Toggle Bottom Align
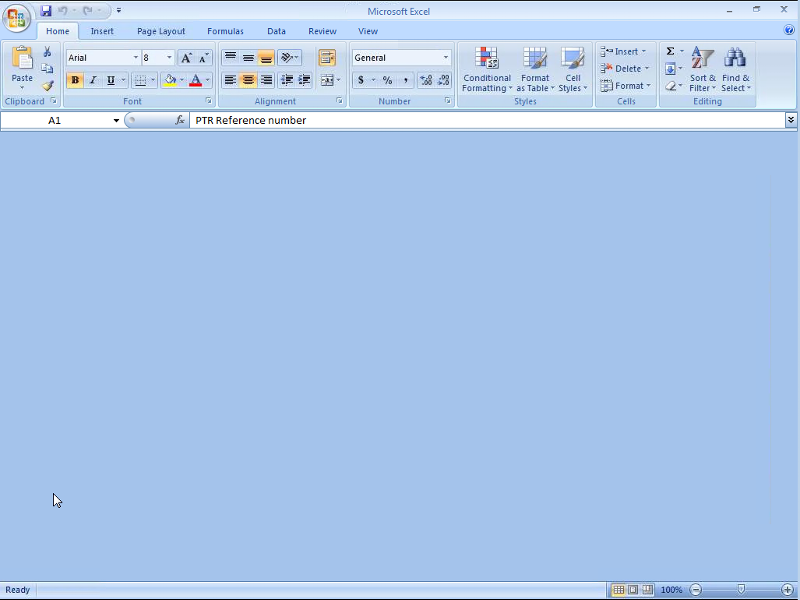Screen dimensions: 800x600 266,57
